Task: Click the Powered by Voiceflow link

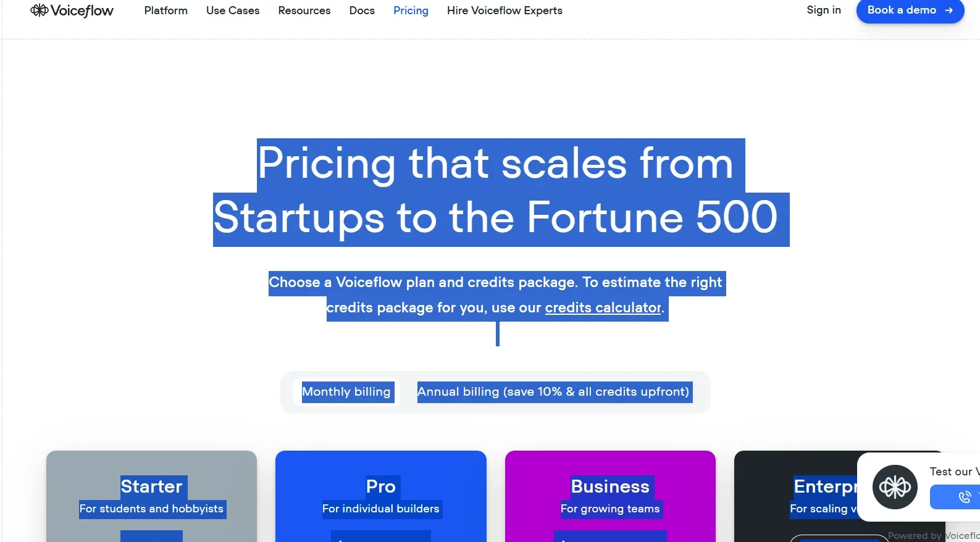Action: coord(933,536)
